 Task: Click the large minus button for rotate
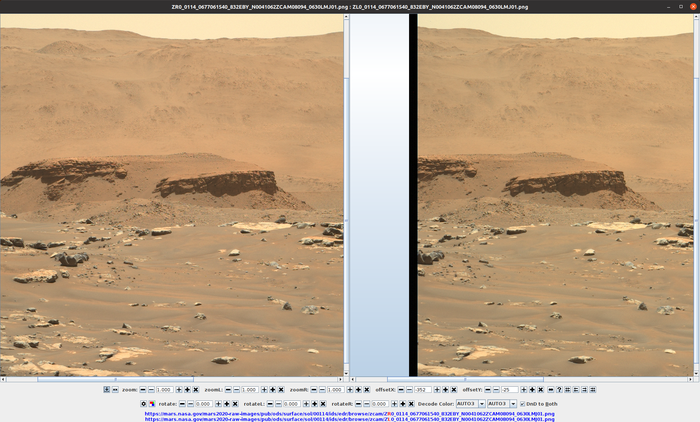coord(182,404)
